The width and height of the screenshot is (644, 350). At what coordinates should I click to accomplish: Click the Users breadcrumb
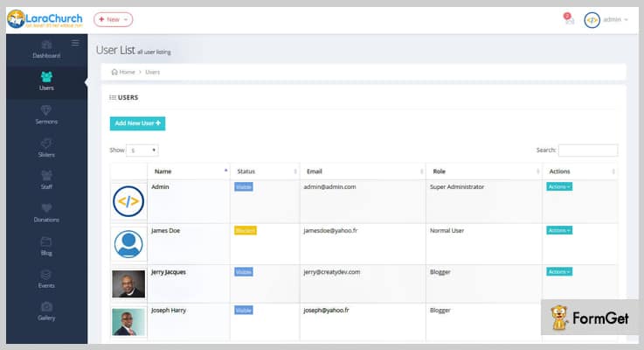(x=152, y=72)
